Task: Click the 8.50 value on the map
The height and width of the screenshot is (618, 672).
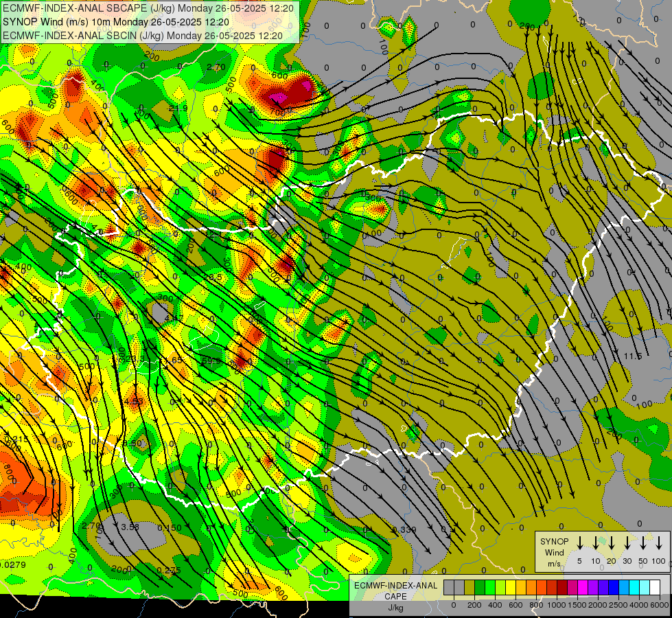Action: click(x=132, y=444)
